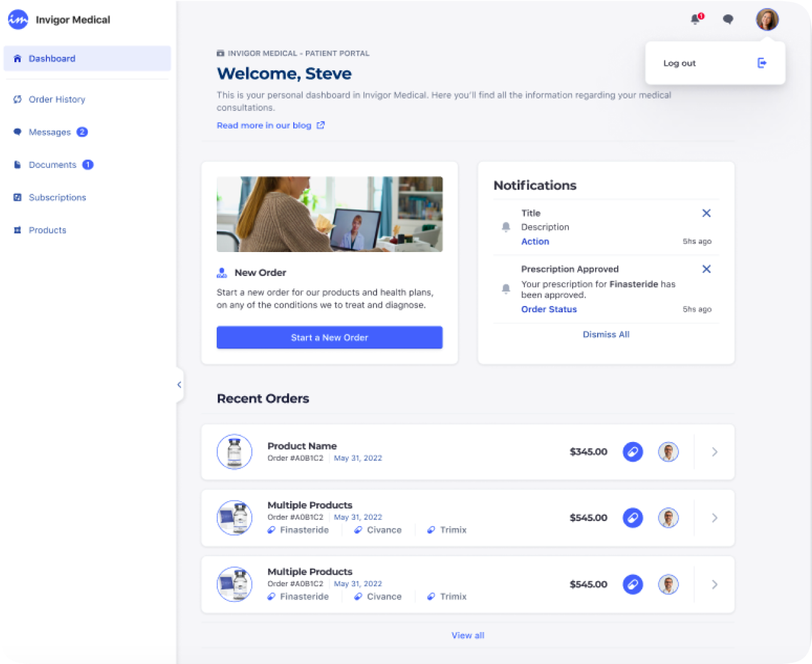Viewport: 812px width, 664px height.
Task: Click thumbnail of last Multiple Products order
Action: coord(234,584)
